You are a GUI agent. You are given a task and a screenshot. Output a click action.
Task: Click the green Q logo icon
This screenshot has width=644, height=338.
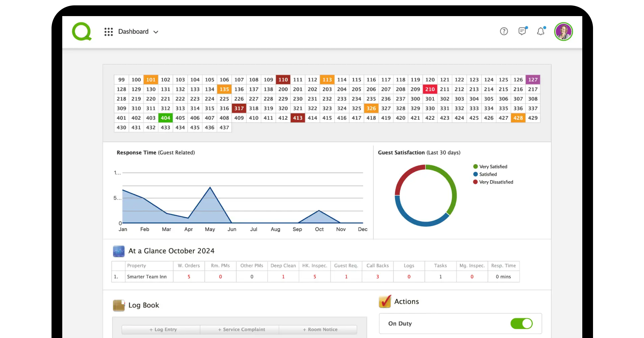click(x=82, y=31)
